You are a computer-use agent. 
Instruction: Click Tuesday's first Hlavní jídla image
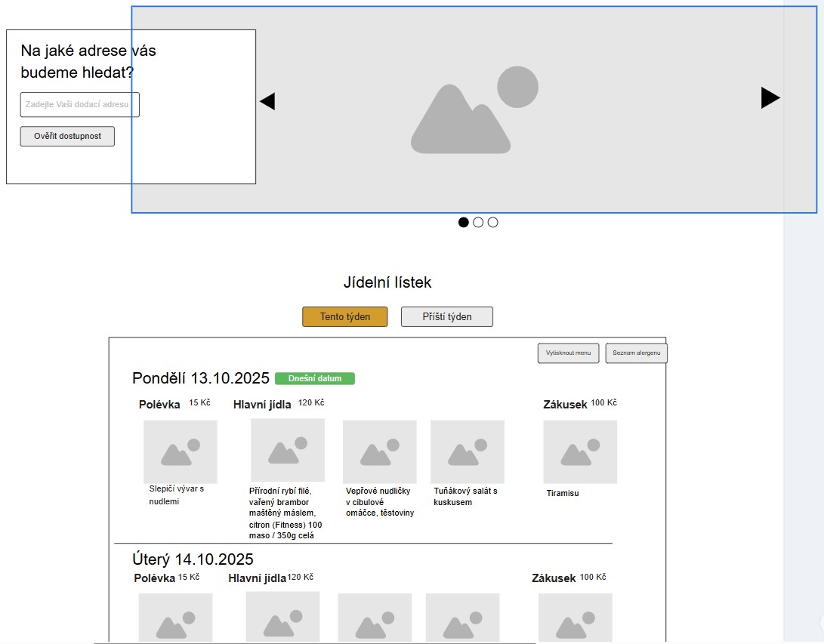(x=282, y=616)
